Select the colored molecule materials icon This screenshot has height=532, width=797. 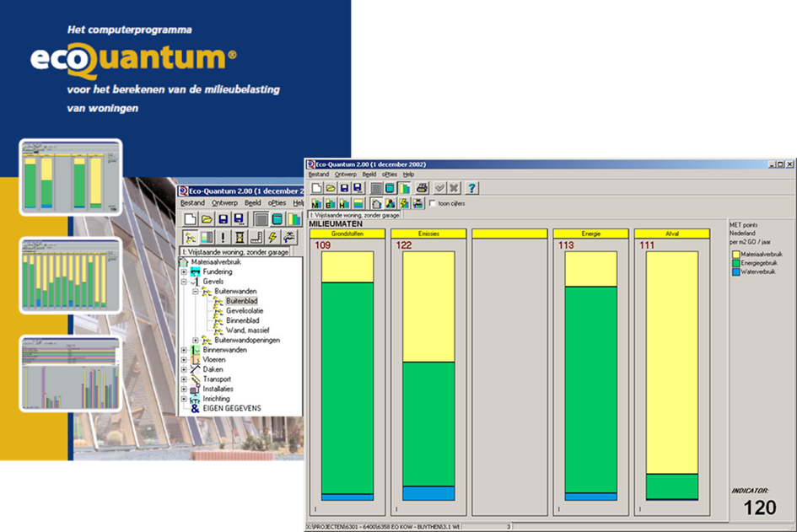(x=390, y=204)
